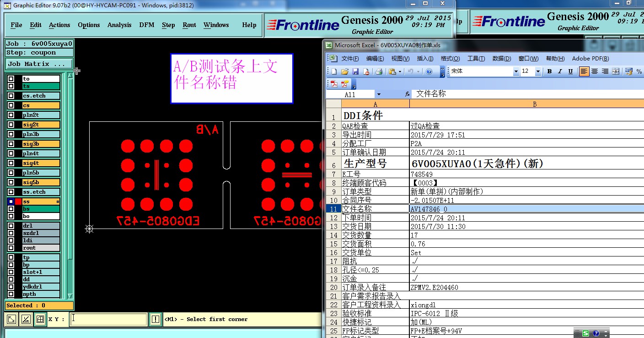The width and height of the screenshot is (644, 338).
Task: Open the Adobe PDF(B) menu in Excel
Action: pos(590,59)
